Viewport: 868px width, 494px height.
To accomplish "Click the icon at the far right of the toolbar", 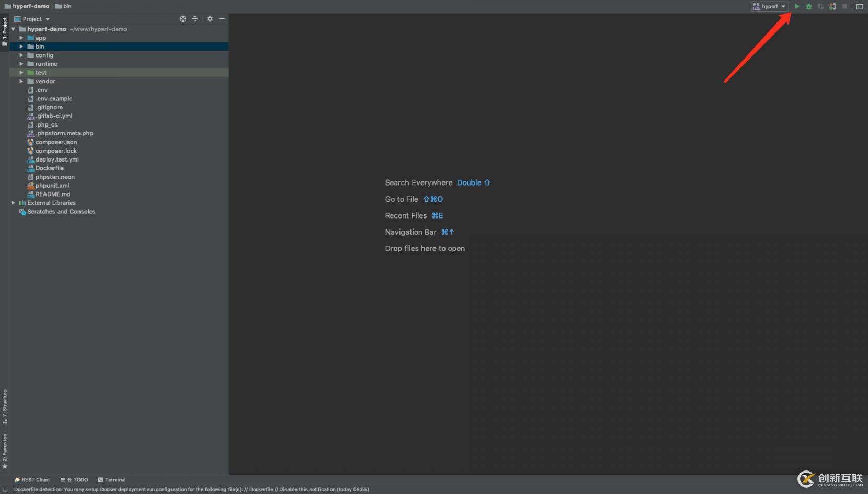I will click(x=860, y=6).
